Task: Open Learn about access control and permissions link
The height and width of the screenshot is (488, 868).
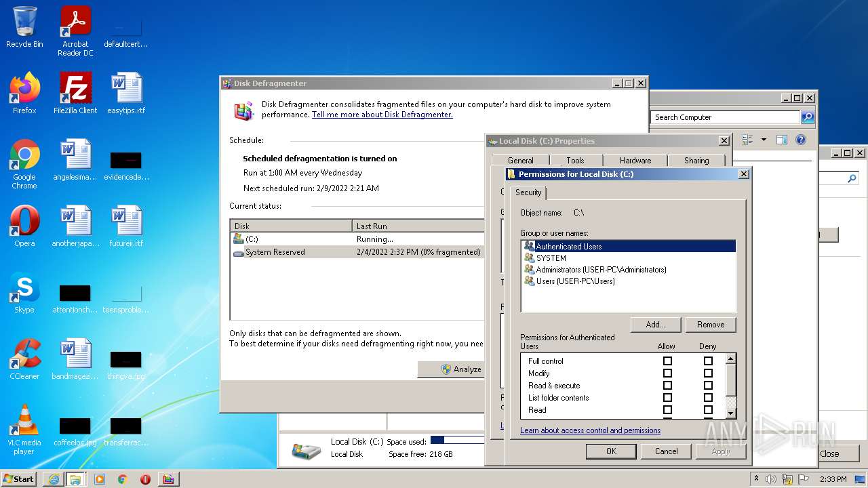Action: pyautogui.click(x=590, y=430)
